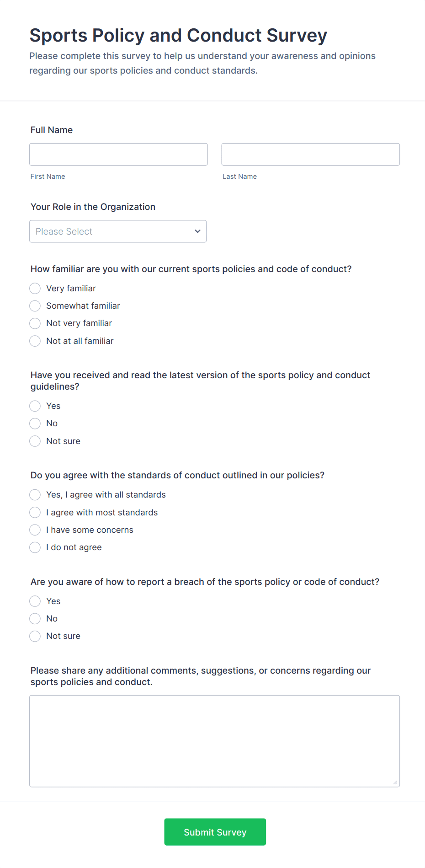Click the dropdown chevron arrow icon
Viewport: 425px width, 868px height.
197,231
